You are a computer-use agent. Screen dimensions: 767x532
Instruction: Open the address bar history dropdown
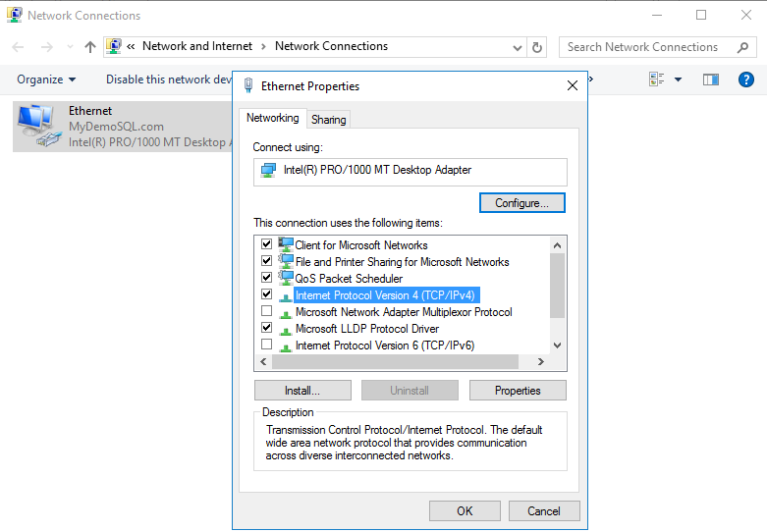pyautogui.click(x=518, y=47)
